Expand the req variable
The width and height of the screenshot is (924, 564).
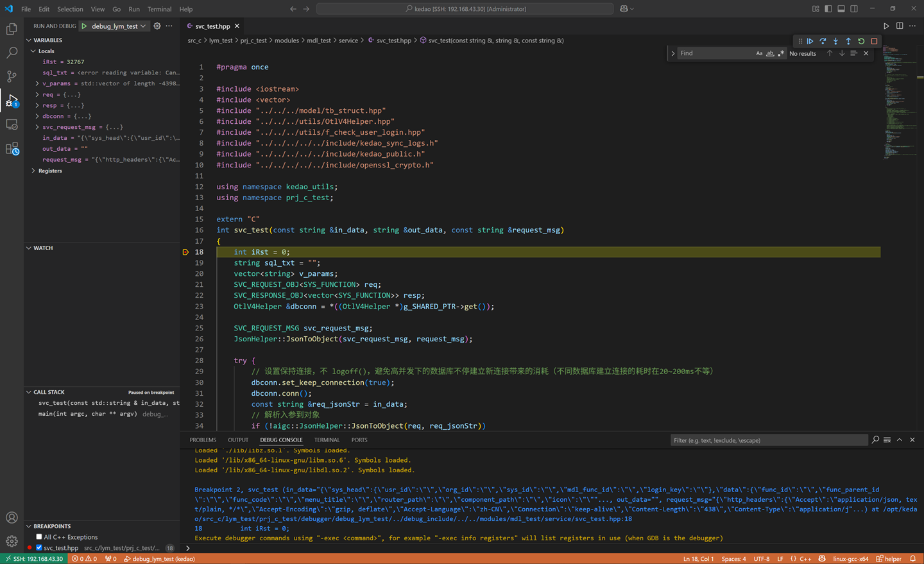pos(37,94)
